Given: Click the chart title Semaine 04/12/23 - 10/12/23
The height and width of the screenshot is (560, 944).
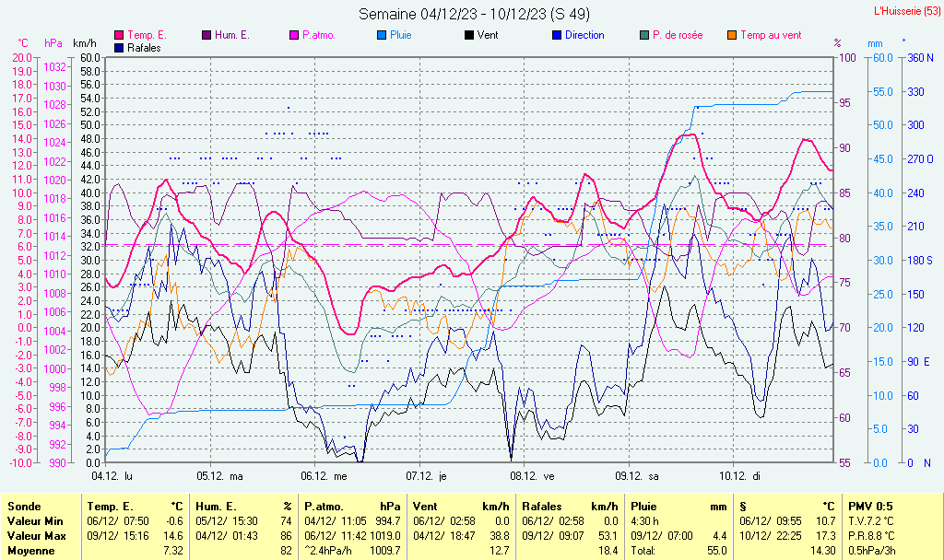Looking at the screenshot, I should coord(475,14).
